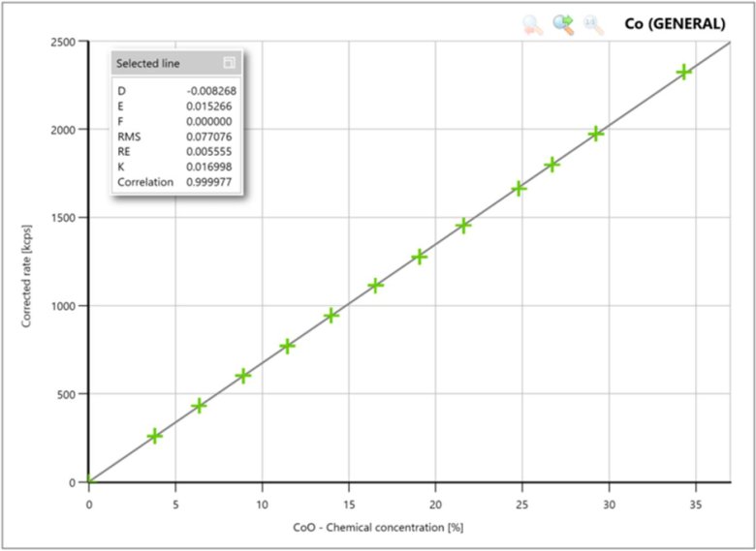Viewport: 756px width, 551px height.
Task: Click the data point near 19% concentration
Action: coord(420,257)
